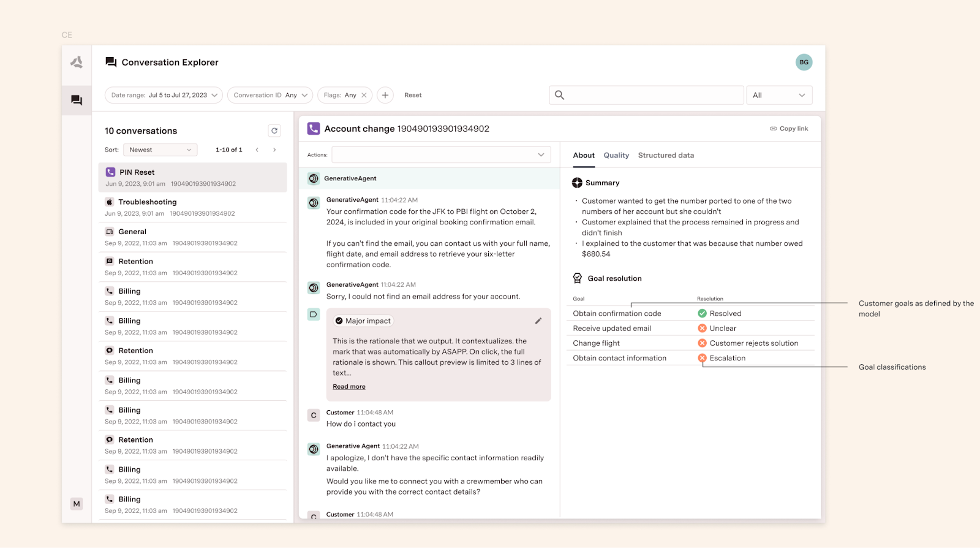This screenshot has width=980, height=548.
Task: Click the Change flight goal row
Action: [690, 343]
